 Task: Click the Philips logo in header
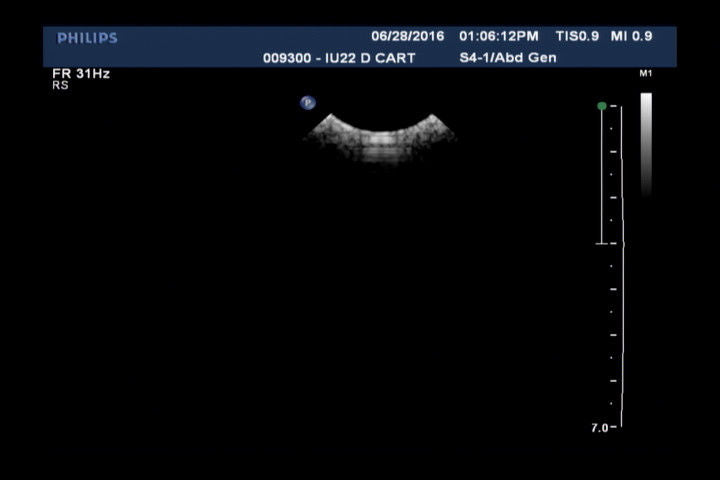(87, 38)
